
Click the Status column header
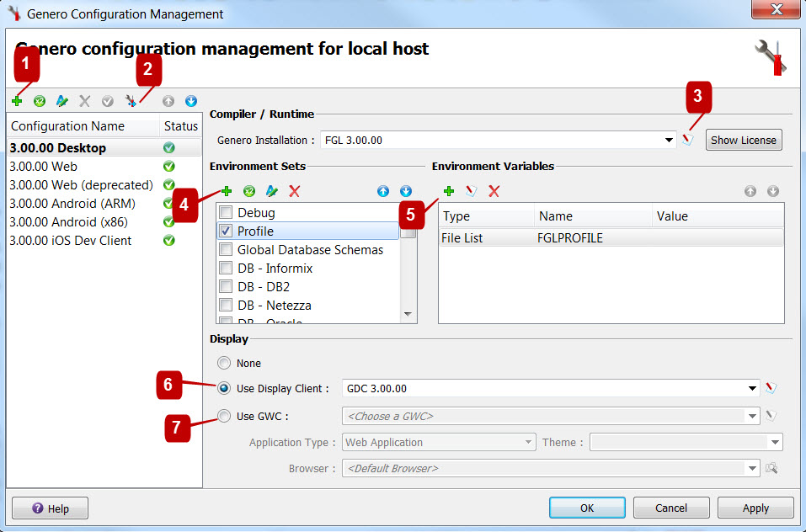181,126
